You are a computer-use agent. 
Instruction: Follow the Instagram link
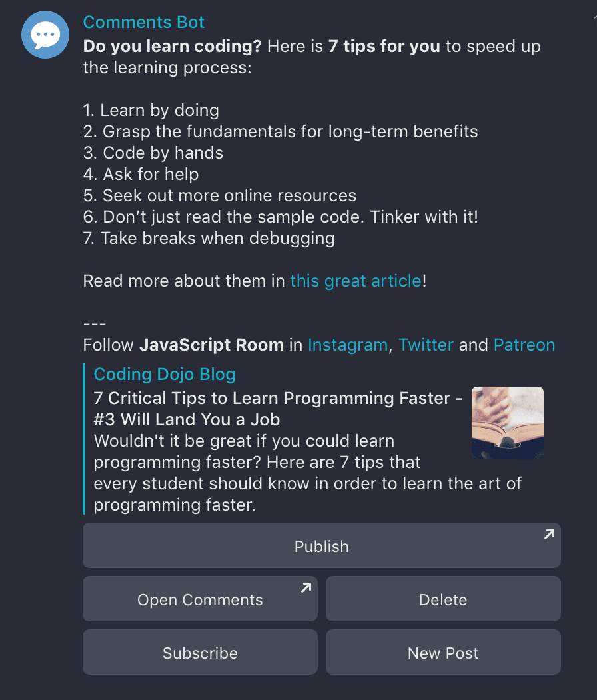pos(348,345)
